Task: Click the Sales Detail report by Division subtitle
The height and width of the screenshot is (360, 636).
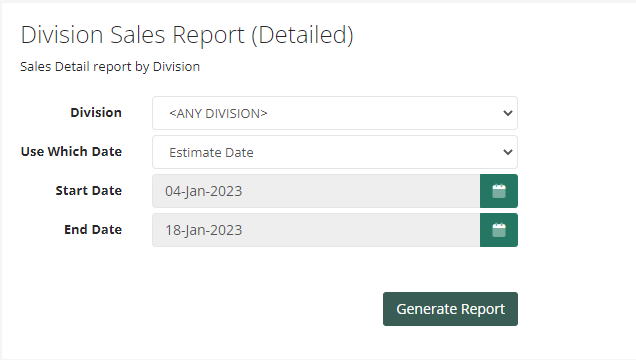Action: coord(110,66)
